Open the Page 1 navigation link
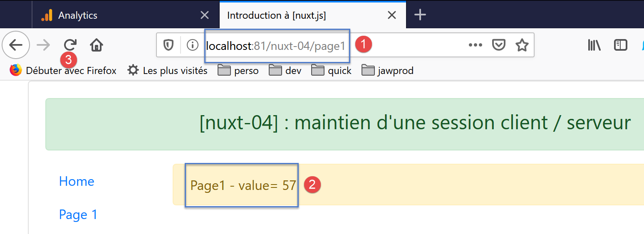The image size is (644, 234). tap(78, 215)
